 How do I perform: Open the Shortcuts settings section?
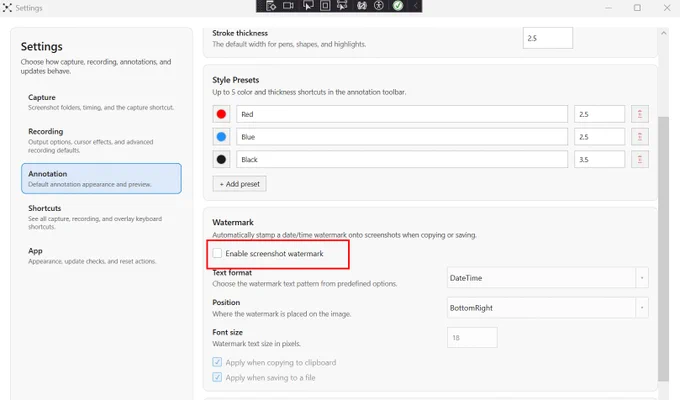pyautogui.click(x=101, y=217)
